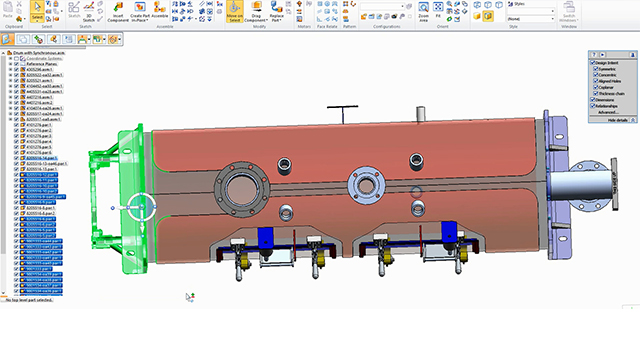
Task: Click the Drag Component icon
Action: click(256, 12)
